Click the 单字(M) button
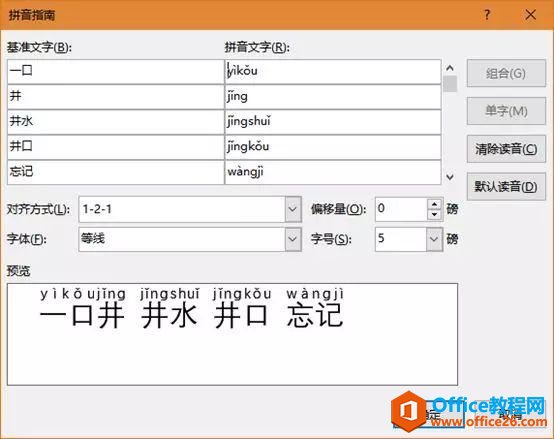The height and width of the screenshot is (439, 554). click(506, 111)
